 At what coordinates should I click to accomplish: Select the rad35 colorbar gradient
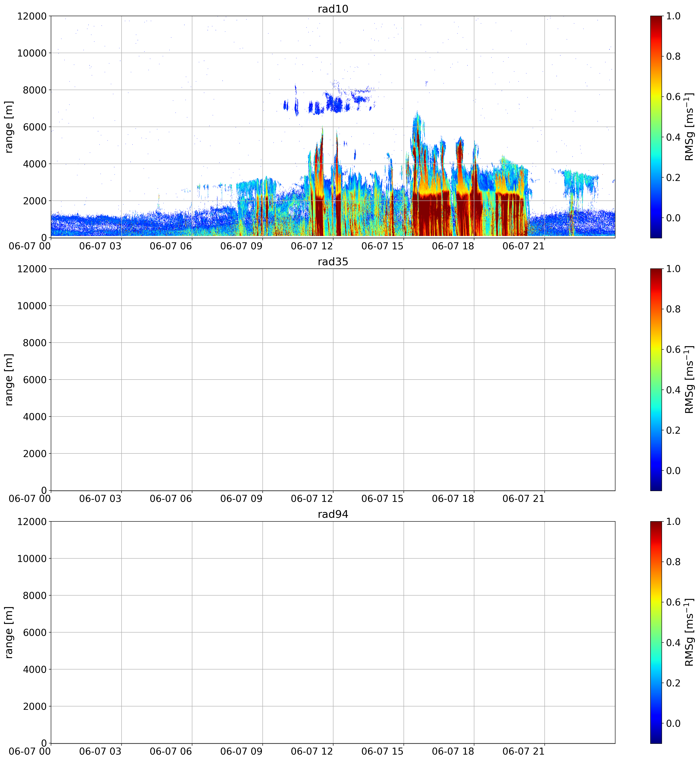point(656,380)
